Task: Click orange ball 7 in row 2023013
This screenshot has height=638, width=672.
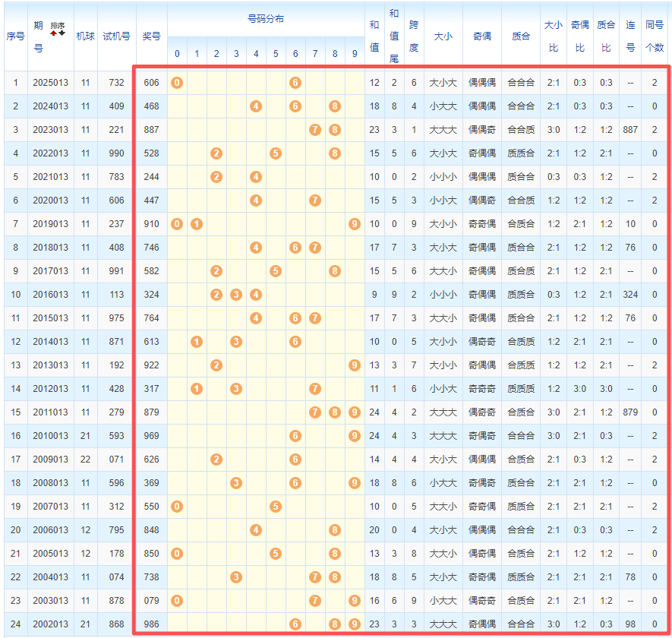Action: pyautogui.click(x=315, y=130)
